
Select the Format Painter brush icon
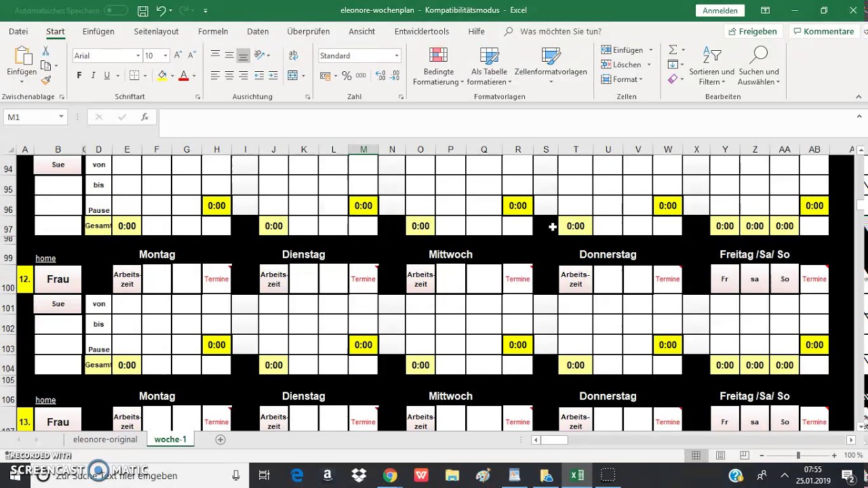click(x=45, y=80)
